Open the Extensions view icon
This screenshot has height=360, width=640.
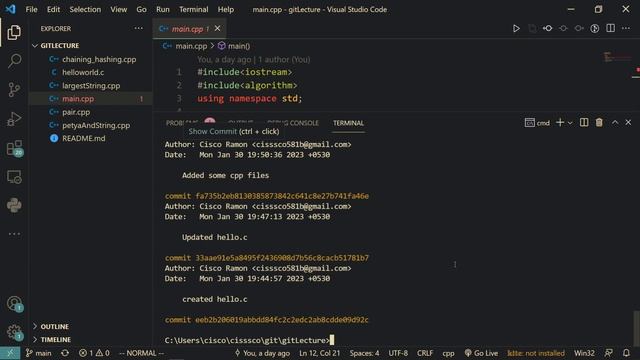tap(14, 148)
